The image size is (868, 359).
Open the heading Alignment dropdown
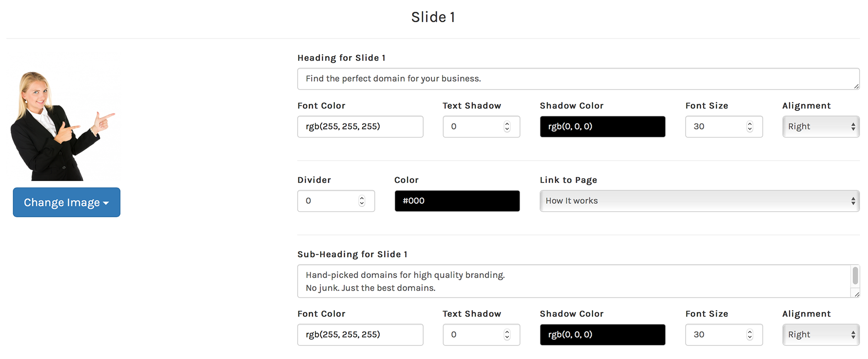coord(821,127)
